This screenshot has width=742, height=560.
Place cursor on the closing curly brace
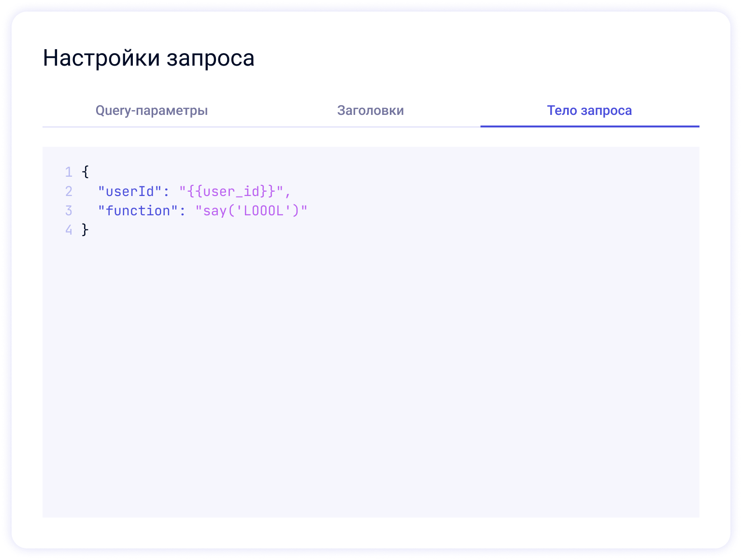click(x=86, y=230)
